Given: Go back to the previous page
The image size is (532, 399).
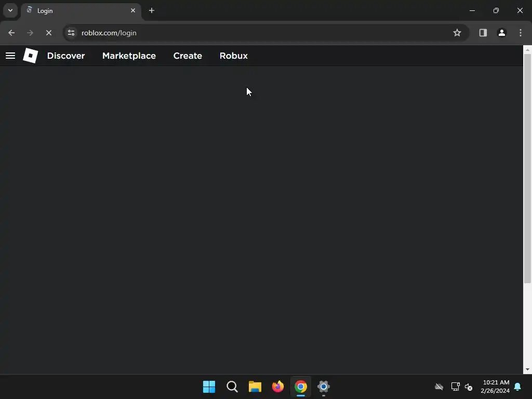Looking at the screenshot, I should click(11, 33).
